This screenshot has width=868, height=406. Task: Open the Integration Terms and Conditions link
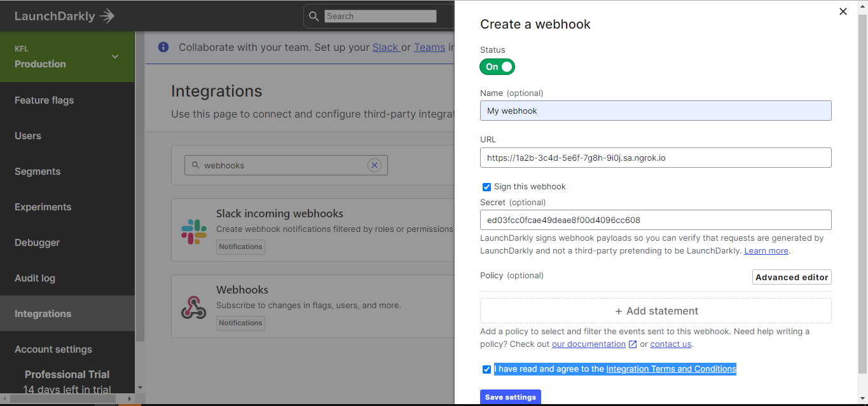pyautogui.click(x=671, y=369)
